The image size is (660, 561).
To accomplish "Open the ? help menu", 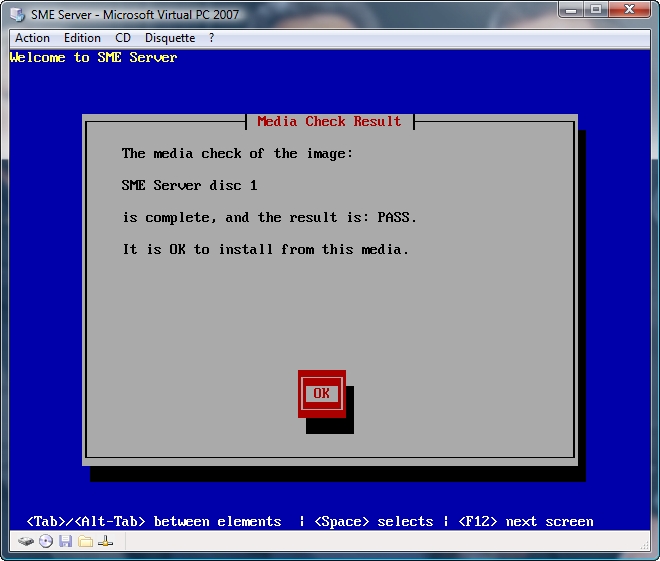I will [211, 38].
